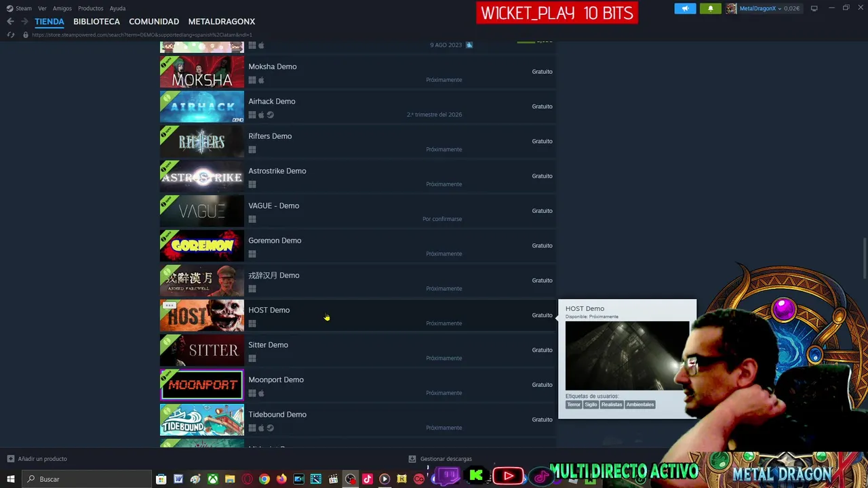The image size is (868, 488).
Task: Go back with the left arrow button
Action: [x=10, y=22]
